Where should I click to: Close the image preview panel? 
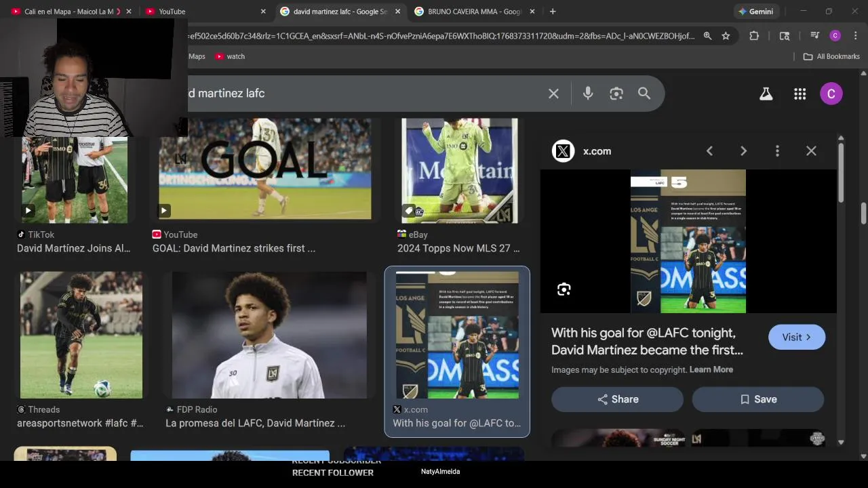811,151
